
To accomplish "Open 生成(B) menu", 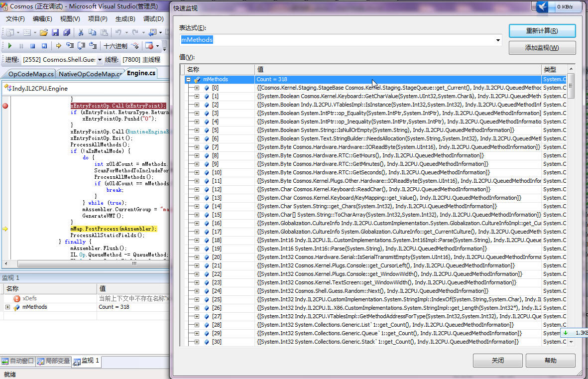I will [x=125, y=19].
